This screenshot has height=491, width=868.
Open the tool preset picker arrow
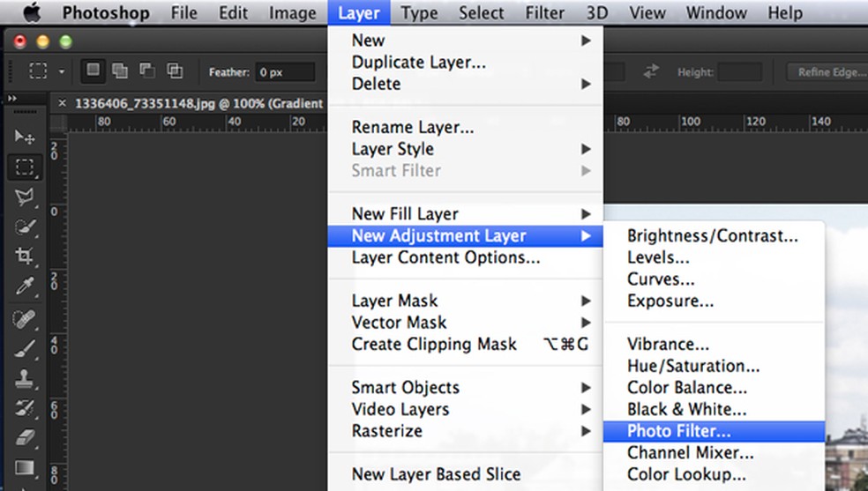point(62,71)
